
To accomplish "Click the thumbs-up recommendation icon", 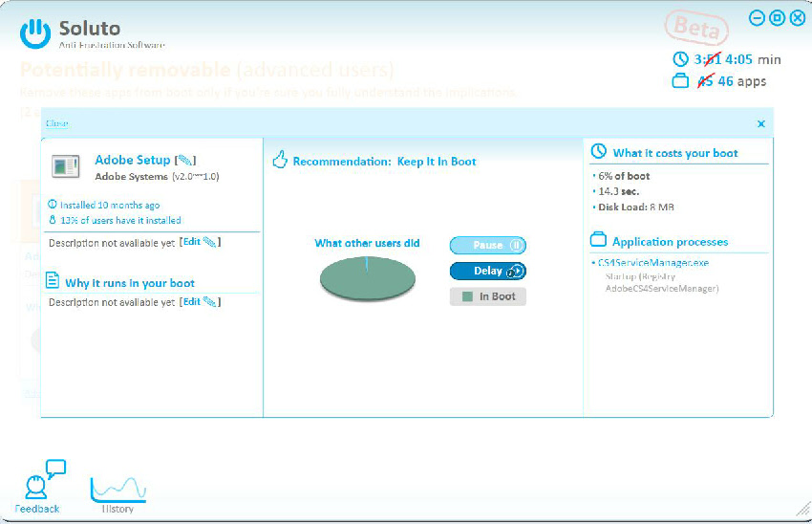I will (x=280, y=160).
